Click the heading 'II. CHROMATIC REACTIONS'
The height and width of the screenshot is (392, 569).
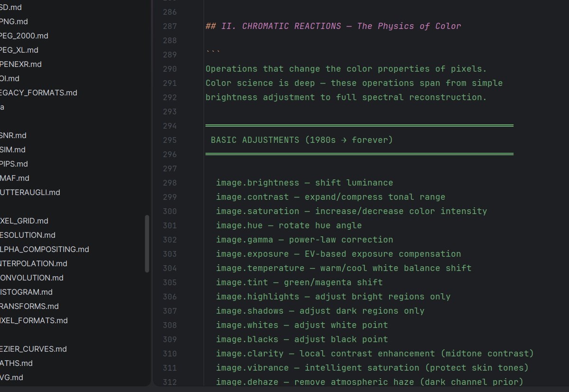point(281,26)
